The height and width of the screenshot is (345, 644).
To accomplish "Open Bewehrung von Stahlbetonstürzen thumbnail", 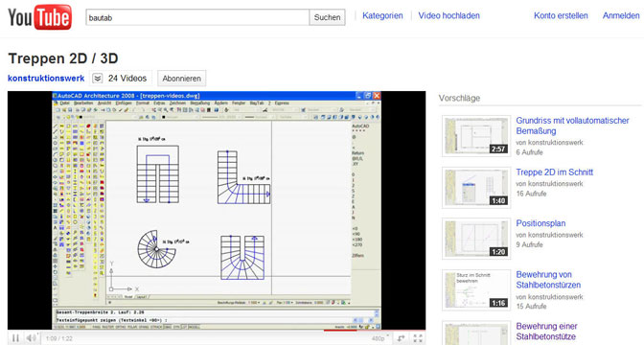I will 476,290.
